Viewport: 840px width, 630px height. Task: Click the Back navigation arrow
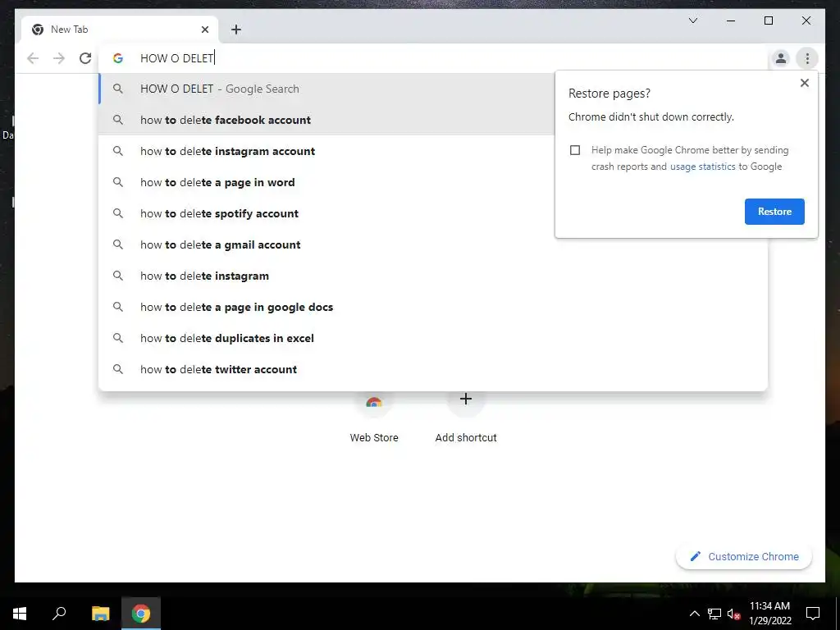pyautogui.click(x=33, y=58)
